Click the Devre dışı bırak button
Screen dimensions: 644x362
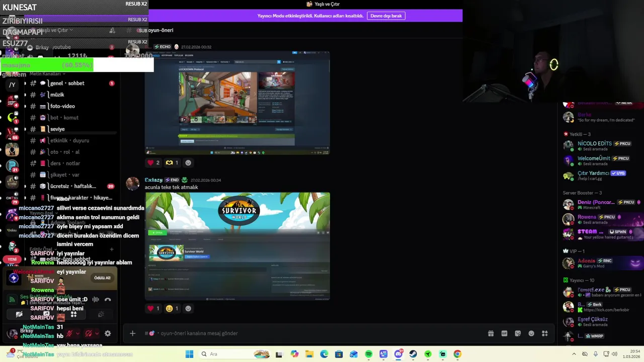click(386, 16)
